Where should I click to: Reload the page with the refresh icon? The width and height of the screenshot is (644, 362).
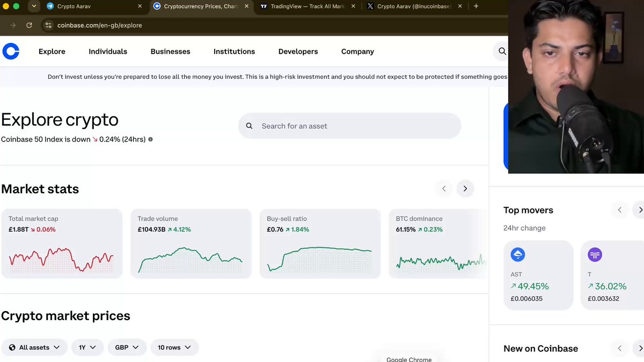[29, 25]
